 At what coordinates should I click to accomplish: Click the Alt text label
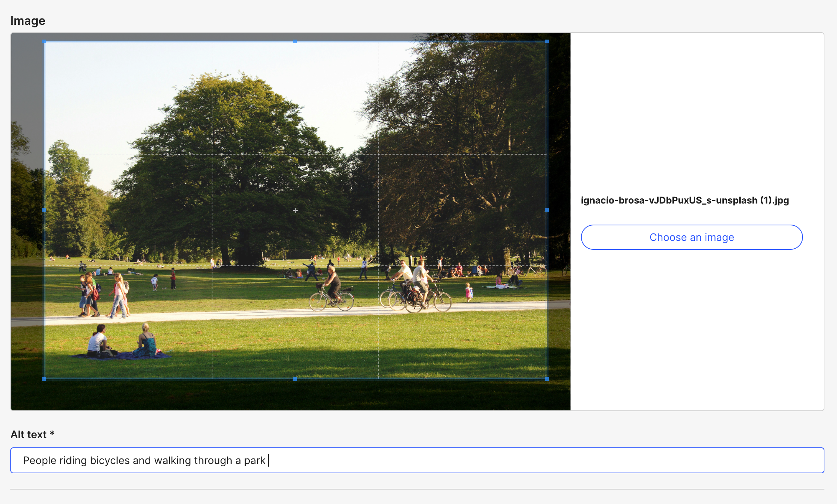[32, 434]
